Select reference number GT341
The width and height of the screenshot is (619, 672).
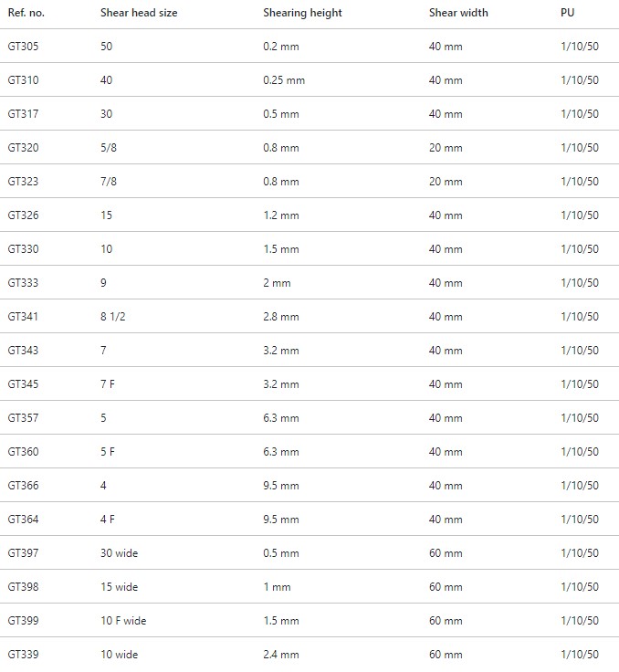(x=23, y=317)
